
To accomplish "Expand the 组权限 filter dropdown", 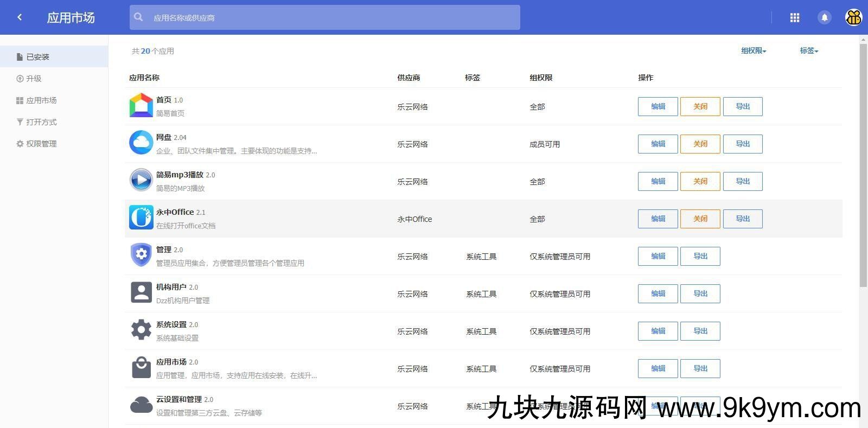I will (x=754, y=51).
